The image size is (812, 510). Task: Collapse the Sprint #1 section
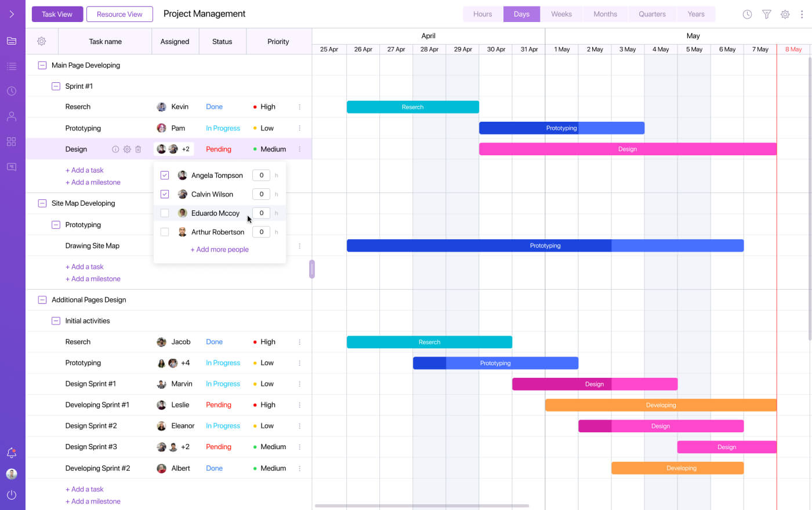tap(56, 86)
